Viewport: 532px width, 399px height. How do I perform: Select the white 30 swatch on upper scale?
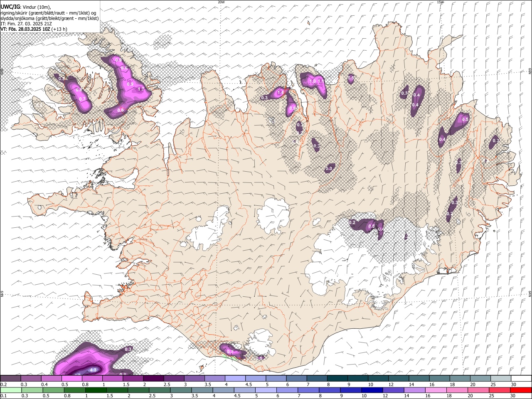(522, 379)
